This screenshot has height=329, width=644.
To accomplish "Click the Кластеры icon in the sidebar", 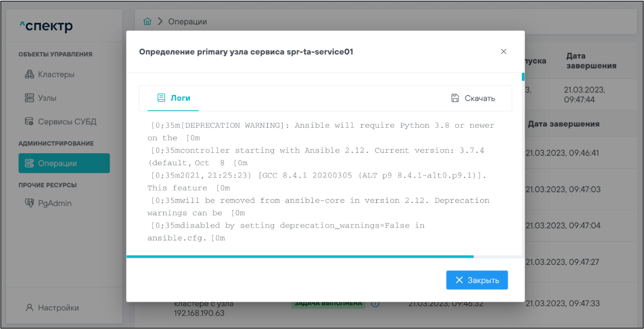I will coord(29,74).
